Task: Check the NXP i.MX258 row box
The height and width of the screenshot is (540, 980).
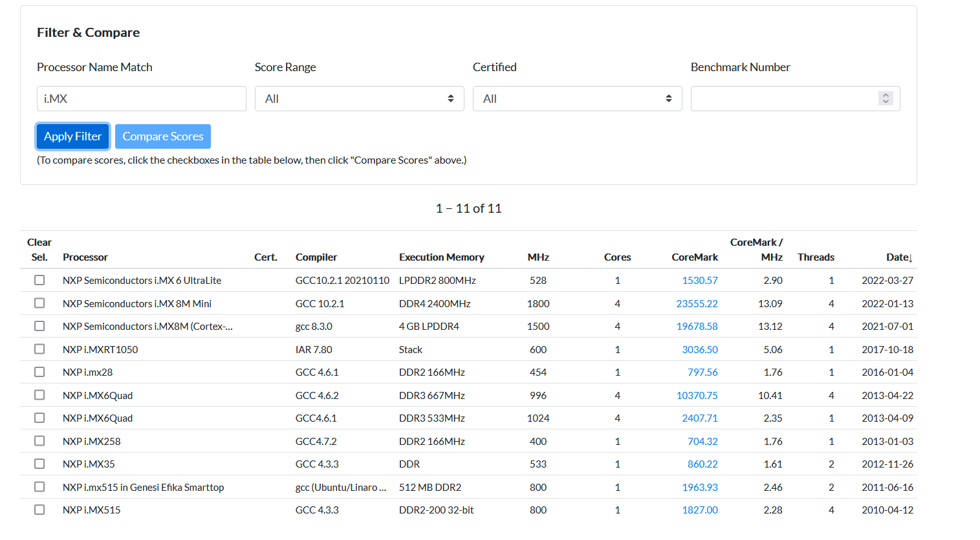Action: pyautogui.click(x=39, y=440)
